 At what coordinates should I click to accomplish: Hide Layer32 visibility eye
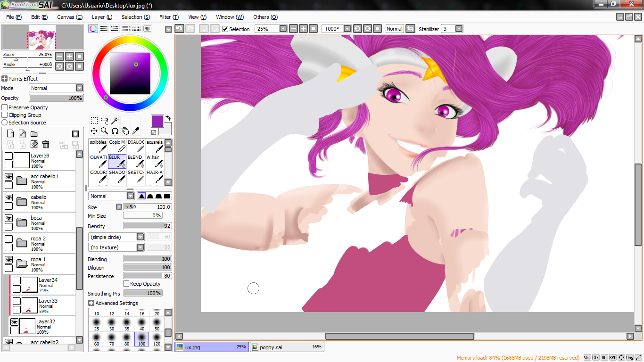(x=14, y=322)
